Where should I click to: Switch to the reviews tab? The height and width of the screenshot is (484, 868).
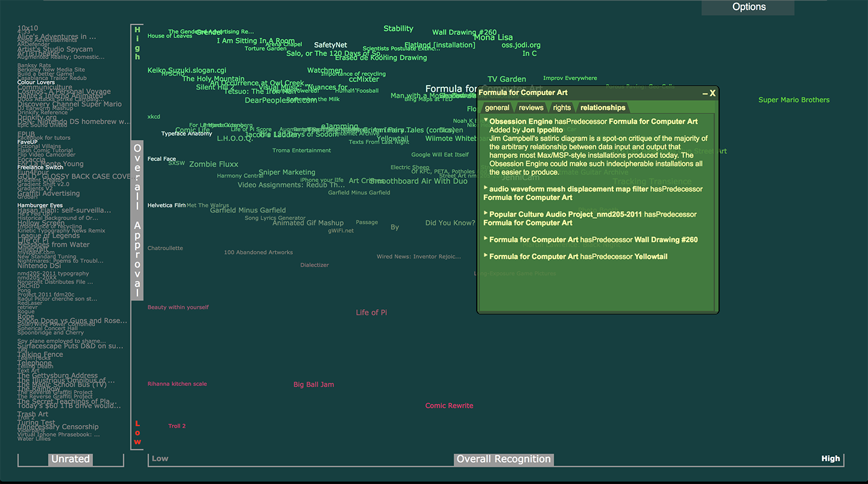pyautogui.click(x=531, y=108)
